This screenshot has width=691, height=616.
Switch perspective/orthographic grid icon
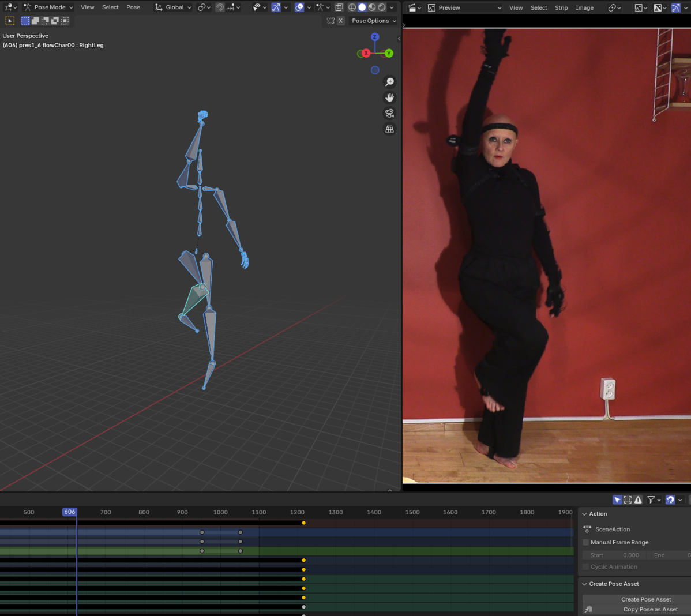389,129
